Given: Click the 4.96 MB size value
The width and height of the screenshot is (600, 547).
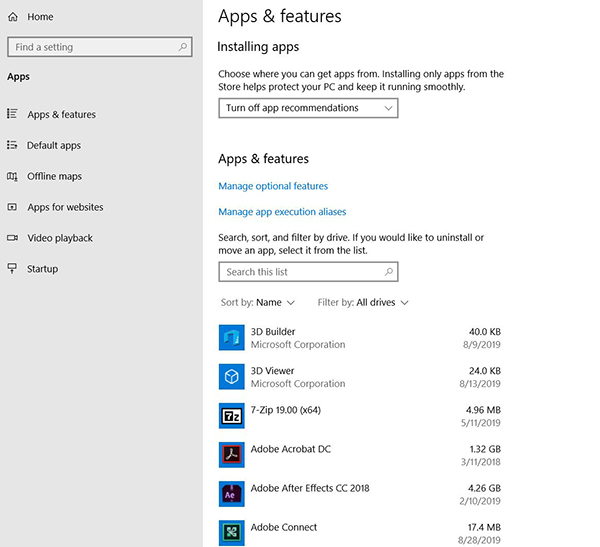Looking at the screenshot, I should tap(483, 410).
